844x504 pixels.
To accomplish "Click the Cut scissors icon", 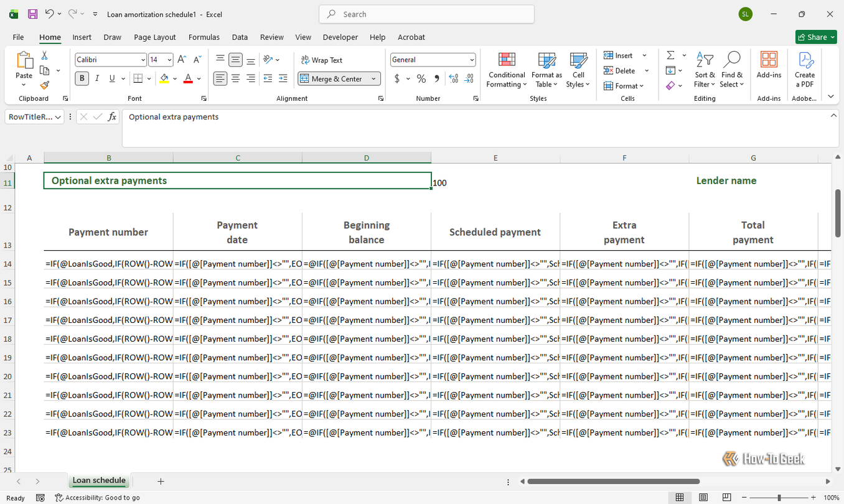I will pyautogui.click(x=44, y=55).
